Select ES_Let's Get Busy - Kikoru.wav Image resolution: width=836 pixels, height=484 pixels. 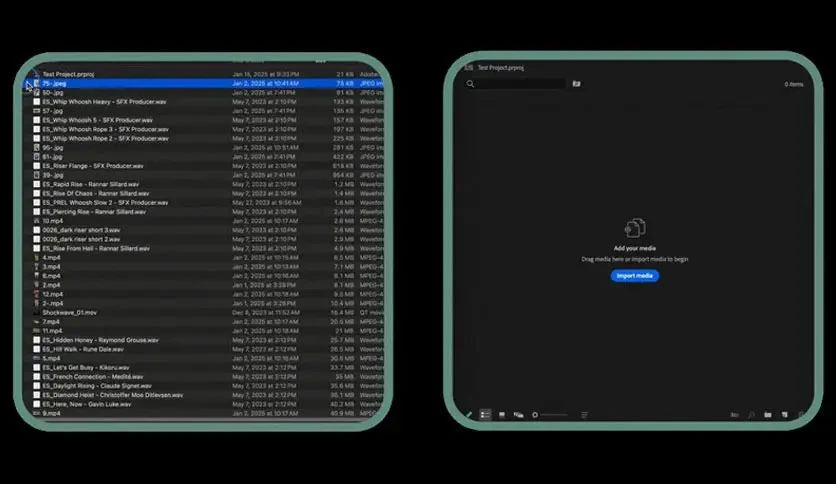[86, 368]
